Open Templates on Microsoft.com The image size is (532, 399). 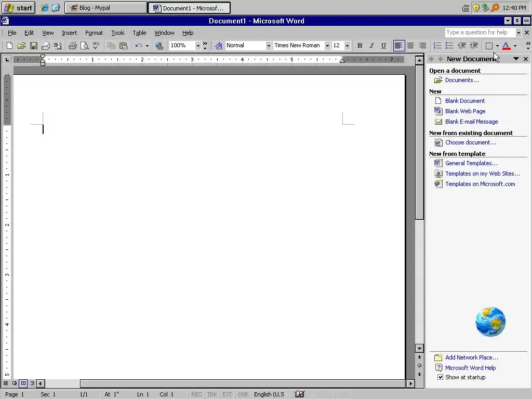480,184
